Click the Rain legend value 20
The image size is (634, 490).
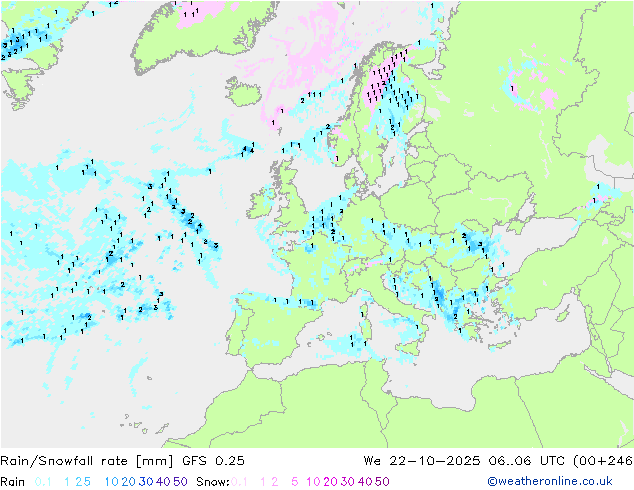pos(129,482)
